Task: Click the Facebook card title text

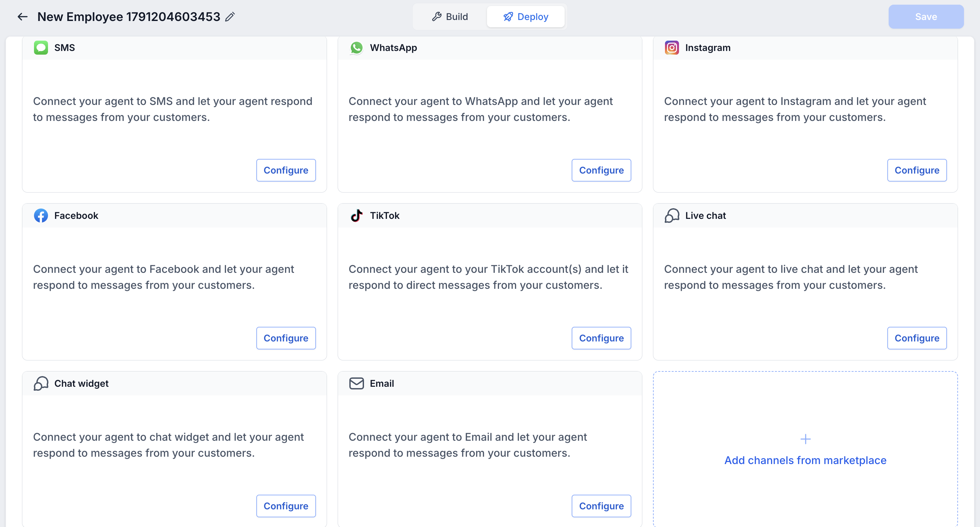Action: [x=76, y=216]
